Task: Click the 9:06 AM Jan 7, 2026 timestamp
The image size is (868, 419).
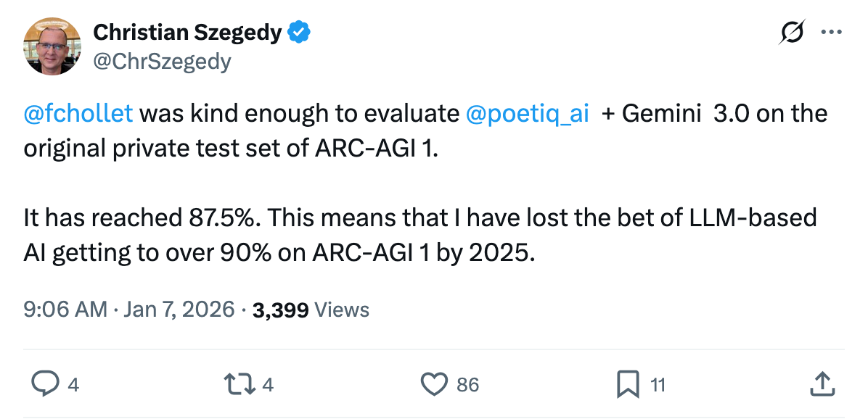Action: click(x=129, y=310)
